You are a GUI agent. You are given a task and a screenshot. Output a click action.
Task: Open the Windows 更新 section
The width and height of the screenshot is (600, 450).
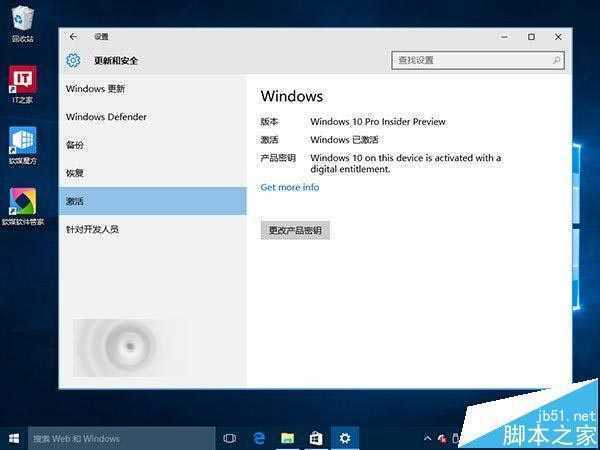153,89
